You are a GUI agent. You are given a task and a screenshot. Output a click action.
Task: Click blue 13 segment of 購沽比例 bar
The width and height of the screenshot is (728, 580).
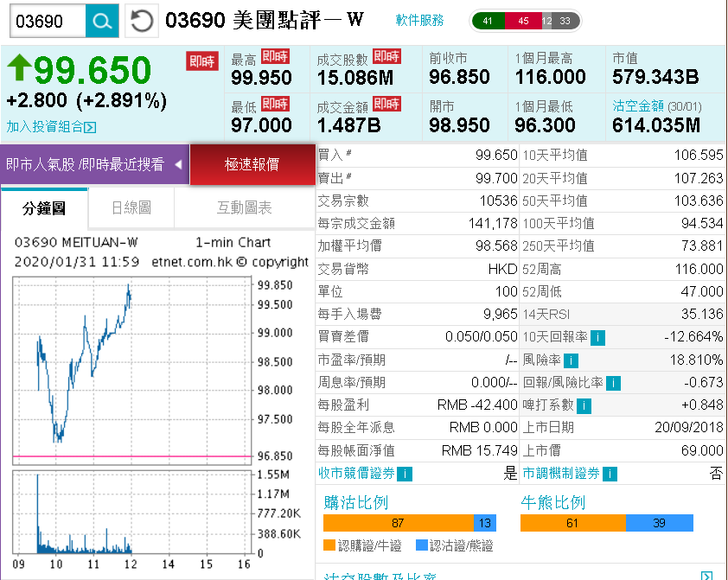click(x=485, y=523)
